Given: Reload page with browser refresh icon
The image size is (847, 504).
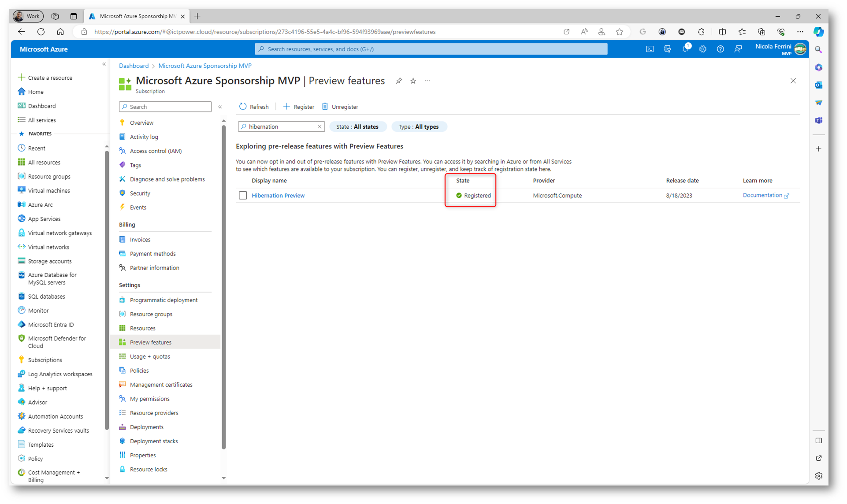Looking at the screenshot, I should 41,32.
